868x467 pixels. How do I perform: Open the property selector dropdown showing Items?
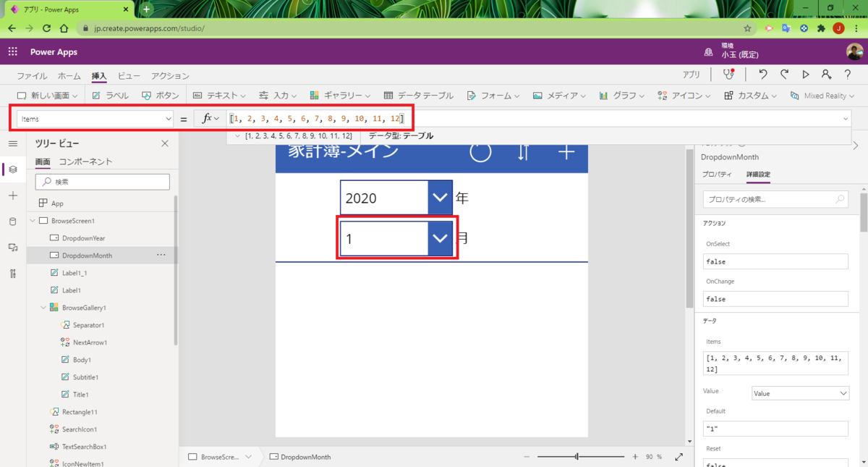coord(95,119)
